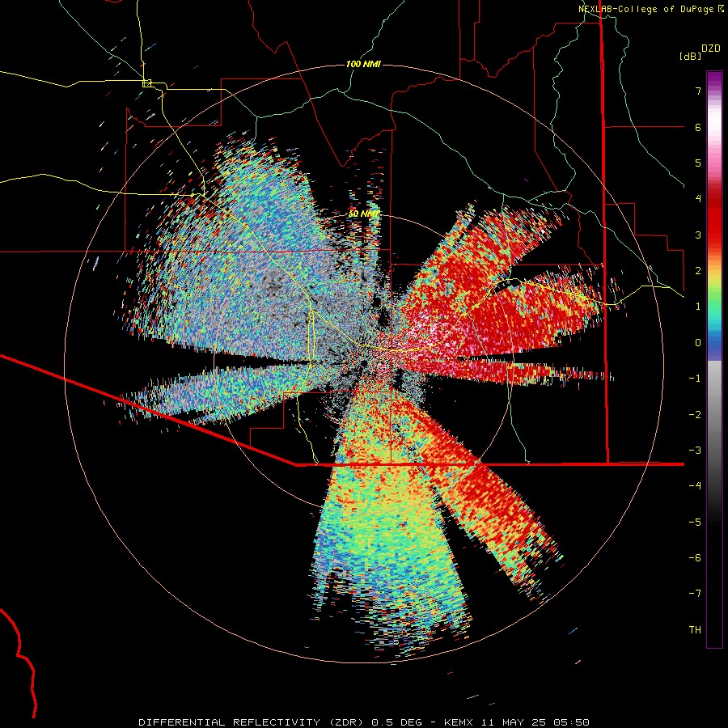Click the TH threshold label on scale
The image size is (728, 728).
pos(695,630)
